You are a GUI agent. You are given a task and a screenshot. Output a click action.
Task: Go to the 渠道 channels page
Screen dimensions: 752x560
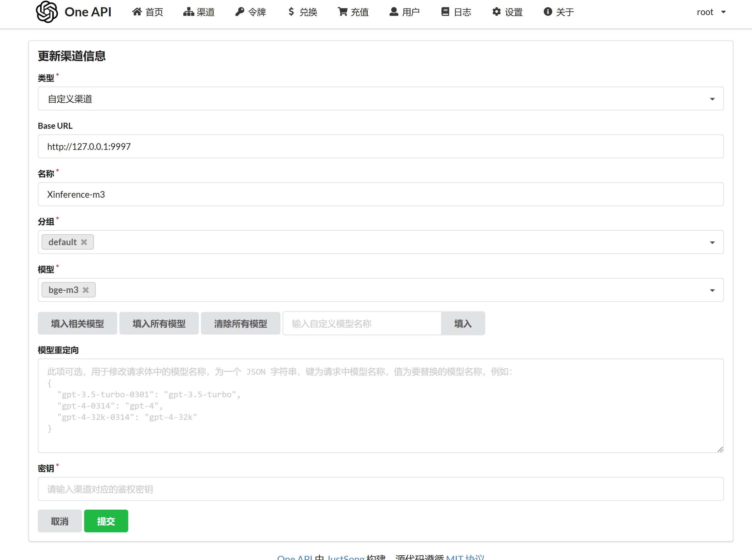(x=199, y=12)
